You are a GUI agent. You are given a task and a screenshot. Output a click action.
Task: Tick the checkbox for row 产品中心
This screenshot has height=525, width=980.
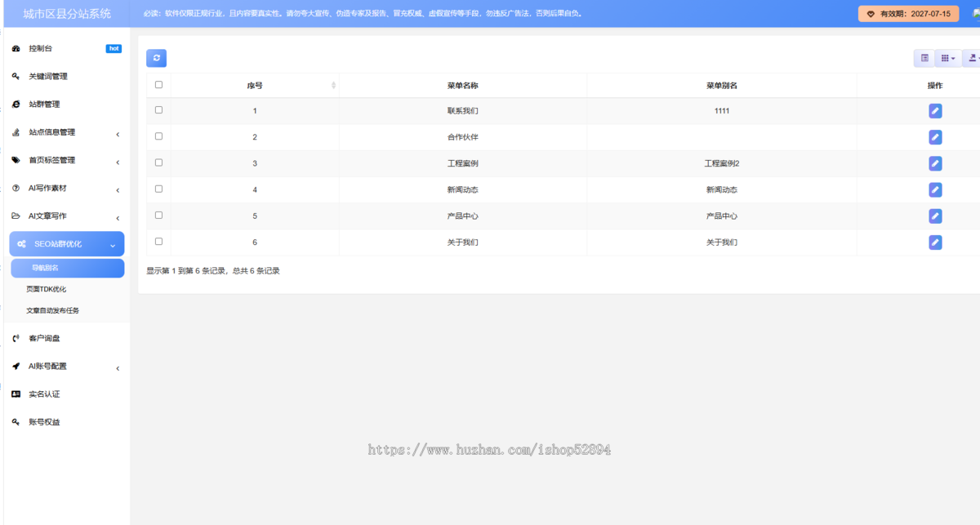(x=158, y=215)
